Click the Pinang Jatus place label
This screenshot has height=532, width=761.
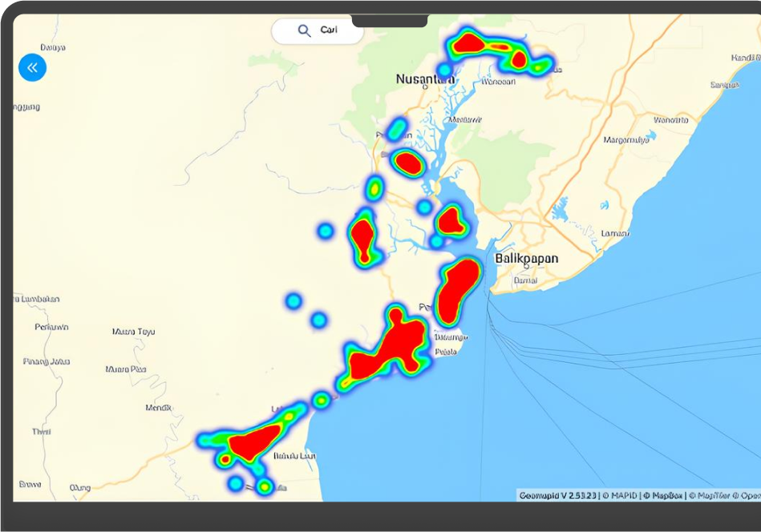(x=47, y=361)
